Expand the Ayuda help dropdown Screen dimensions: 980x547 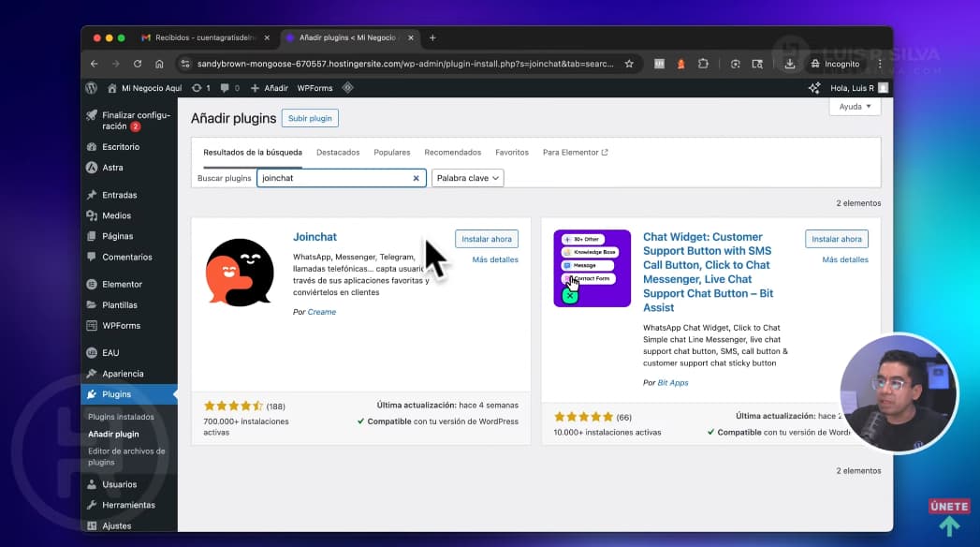pos(855,107)
